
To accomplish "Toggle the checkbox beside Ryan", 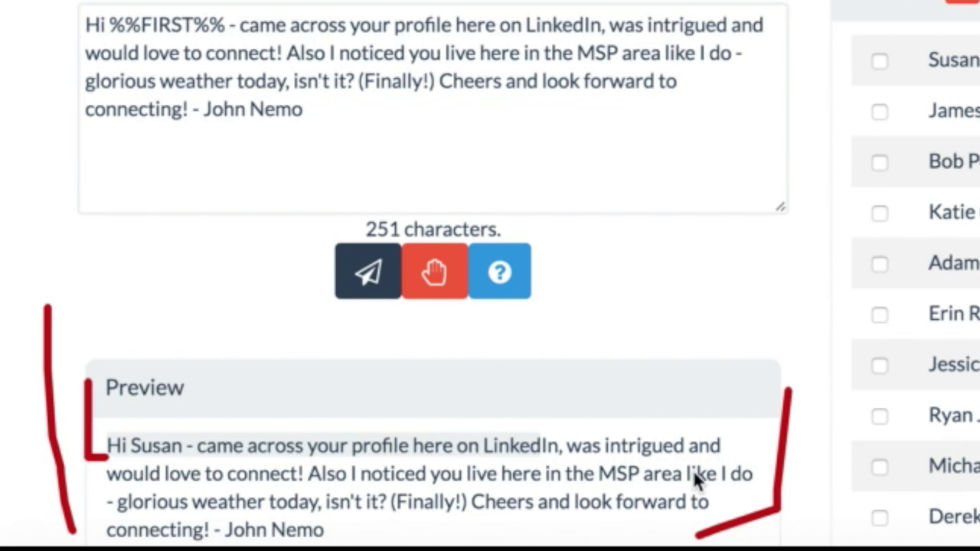I will tap(880, 416).
